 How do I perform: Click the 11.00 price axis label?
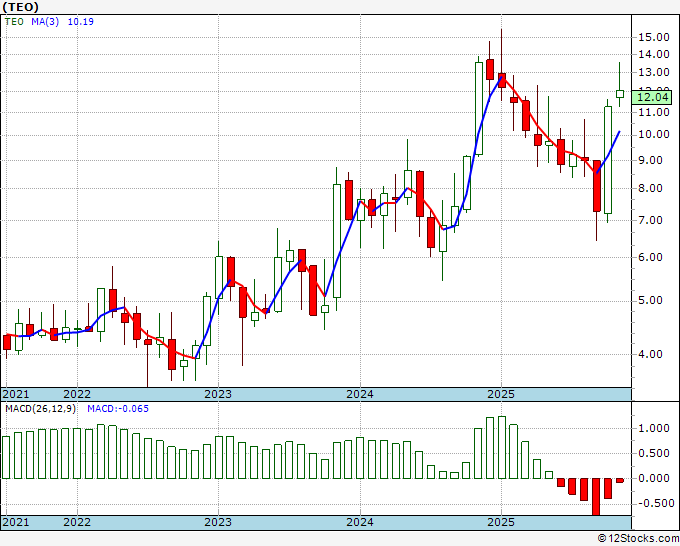pyautogui.click(x=654, y=112)
